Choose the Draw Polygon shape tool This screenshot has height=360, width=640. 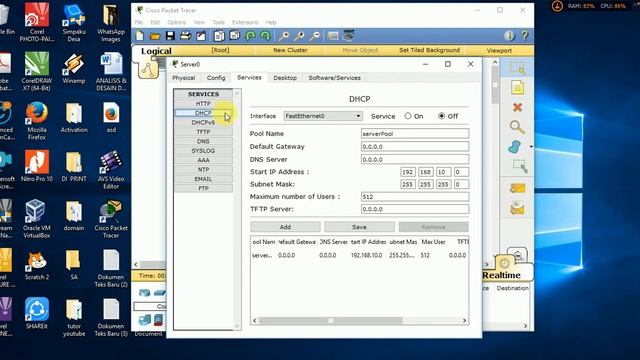515,147
